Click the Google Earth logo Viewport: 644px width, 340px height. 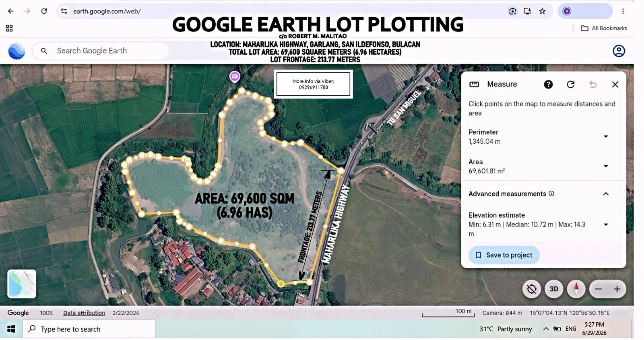click(17, 51)
